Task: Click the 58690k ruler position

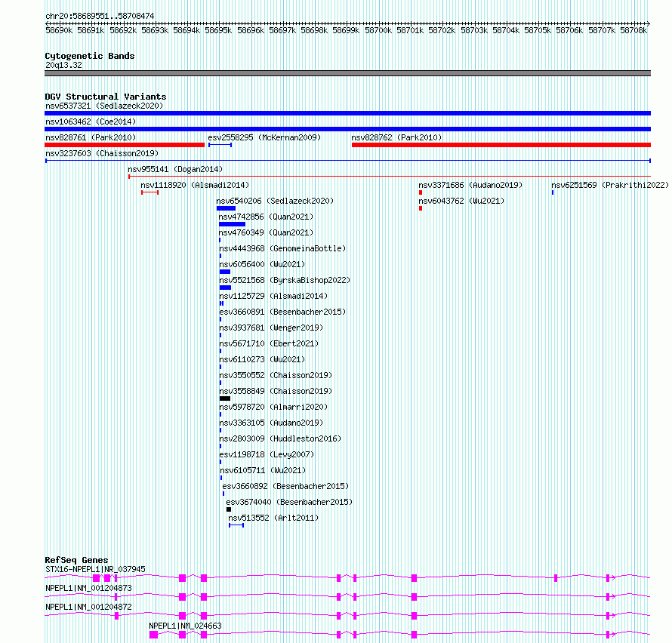Action: (x=59, y=30)
